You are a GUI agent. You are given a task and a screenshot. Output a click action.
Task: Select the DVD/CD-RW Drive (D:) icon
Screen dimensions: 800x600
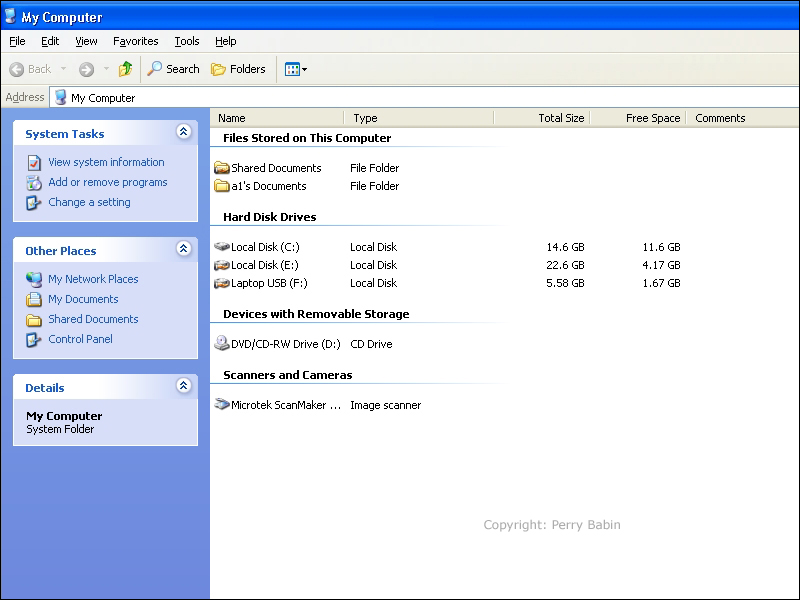tap(221, 343)
